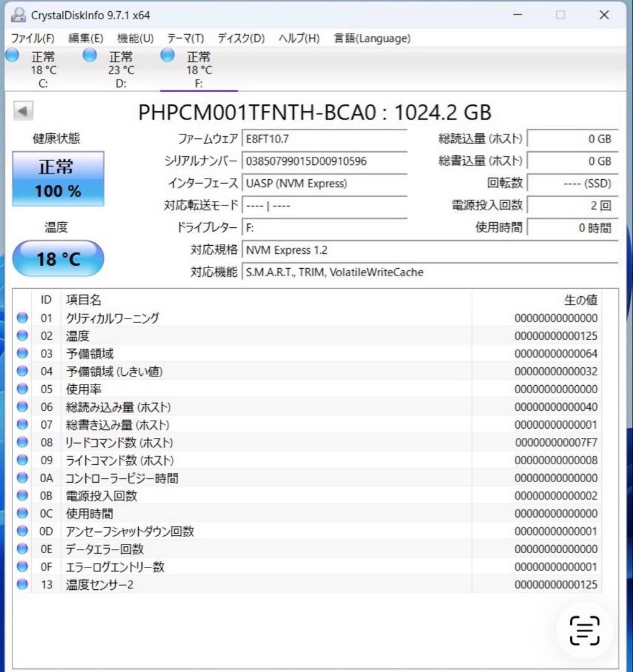This screenshot has width=633, height=672.
Task: Click the status circle next to クリティカルワーニング
Action: pyautogui.click(x=22, y=317)
